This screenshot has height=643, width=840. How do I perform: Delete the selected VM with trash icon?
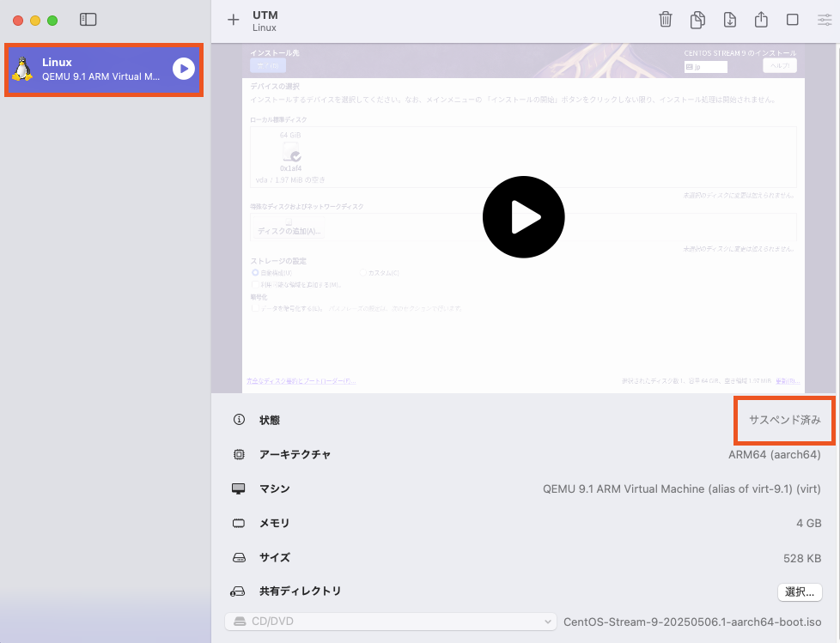coord(666,20)
